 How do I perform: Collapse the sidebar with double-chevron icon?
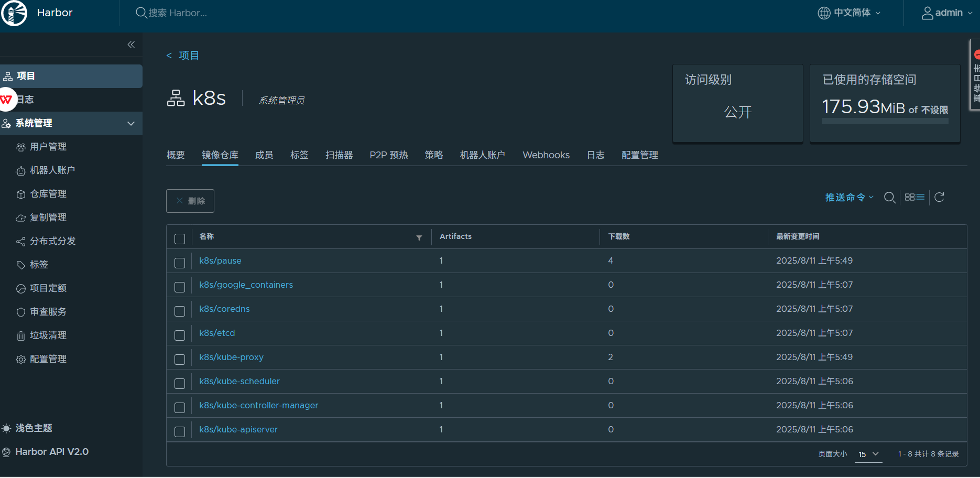[131, 45]
